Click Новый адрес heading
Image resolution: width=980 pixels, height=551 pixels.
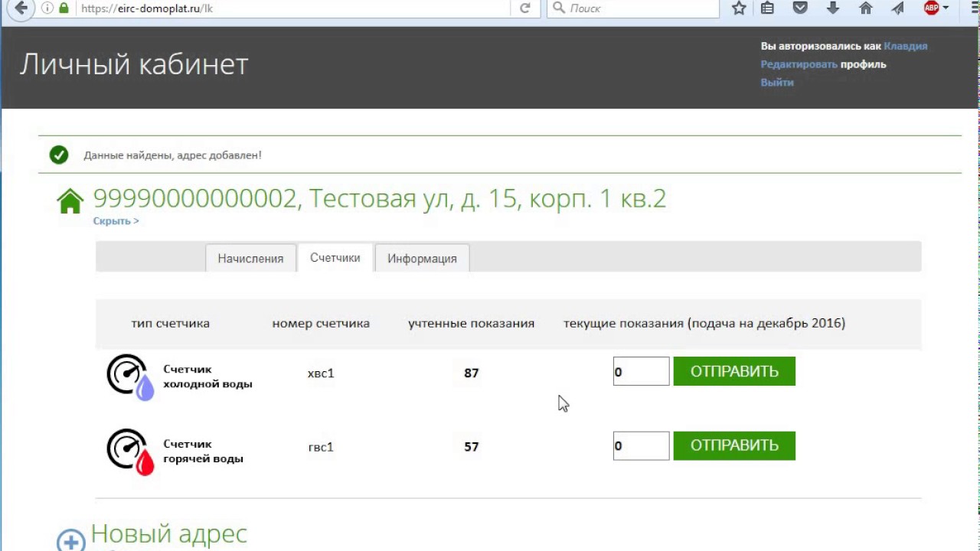coord(169,533)
